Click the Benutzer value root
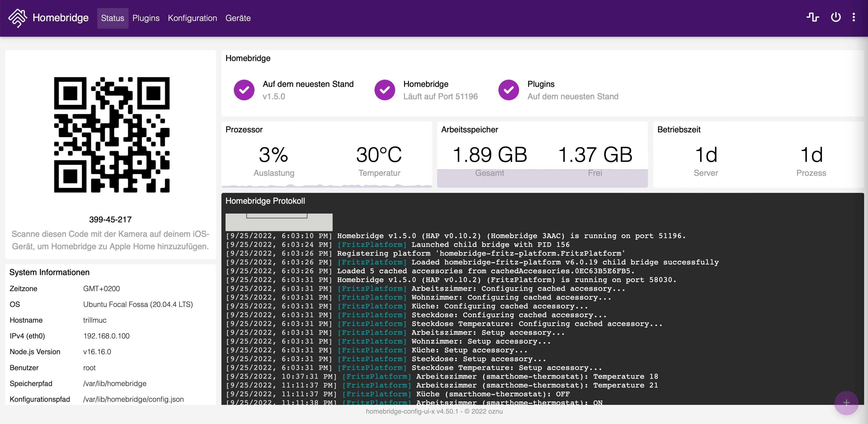The width and height of the screenshot is (868, 424). [89, 368]
